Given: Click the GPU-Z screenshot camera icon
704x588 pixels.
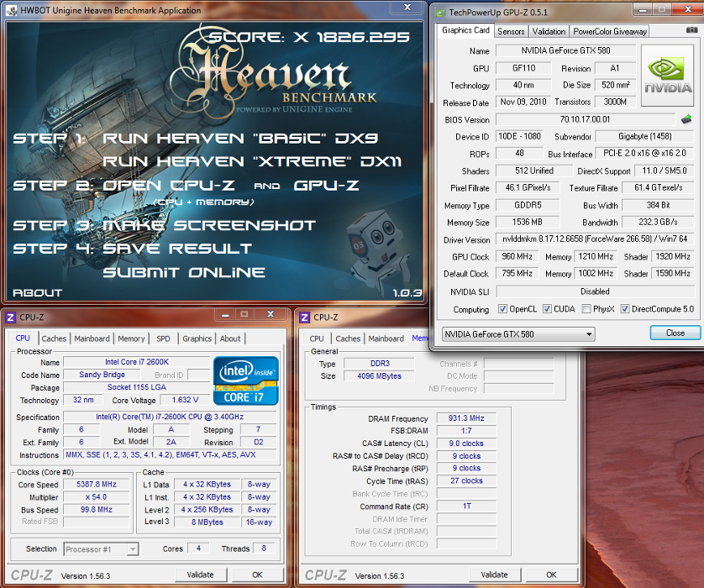Looking at the screenshot, I should click(692, 30).
